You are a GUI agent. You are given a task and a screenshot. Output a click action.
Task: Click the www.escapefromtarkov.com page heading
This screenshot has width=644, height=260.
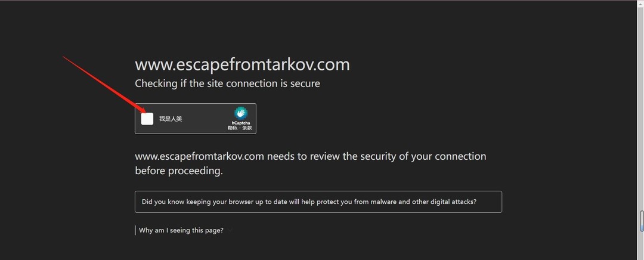click(242, 64)
